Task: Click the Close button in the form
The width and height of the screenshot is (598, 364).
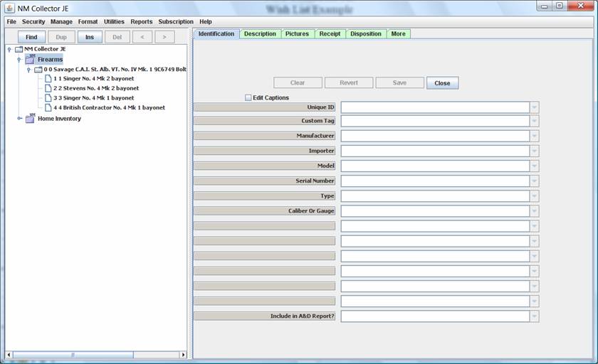Action: (x=442, y=83)
